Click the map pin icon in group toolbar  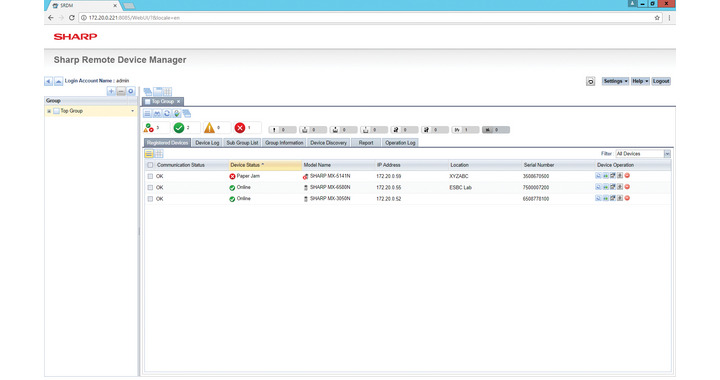[177, 113]
